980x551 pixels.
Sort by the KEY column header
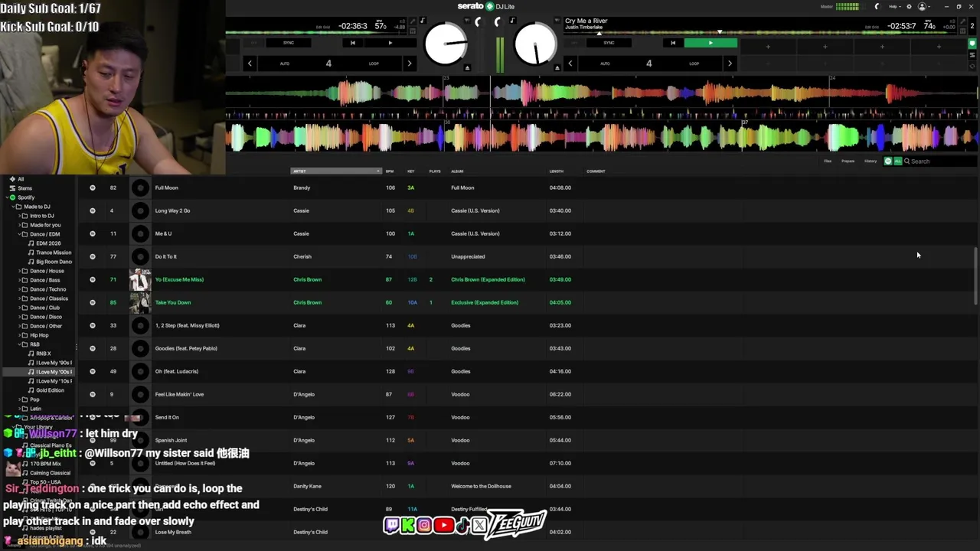click(411, 171)
